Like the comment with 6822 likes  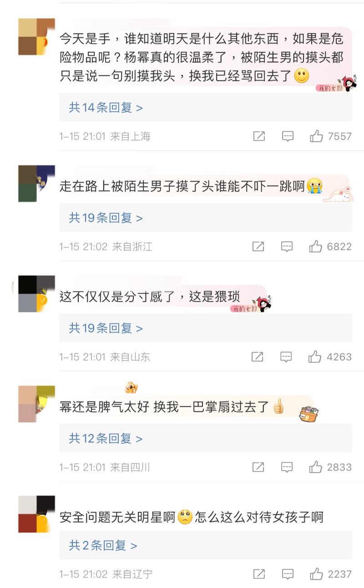(x=316, y=247)
